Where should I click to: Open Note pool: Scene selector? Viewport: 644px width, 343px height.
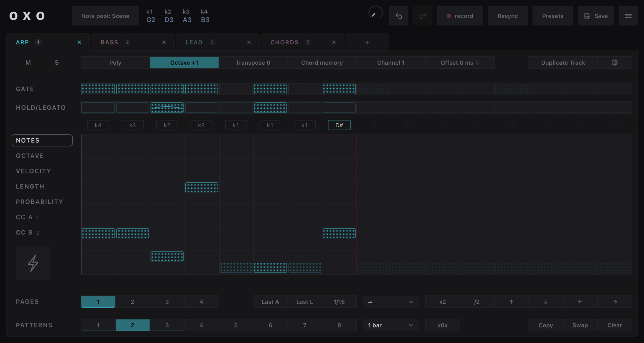coord(105,16)
